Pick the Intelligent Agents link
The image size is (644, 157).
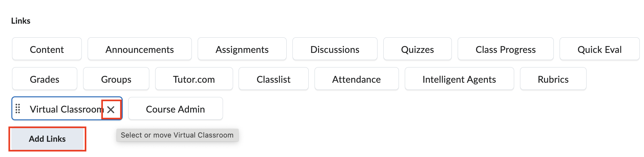click(459, 79)
